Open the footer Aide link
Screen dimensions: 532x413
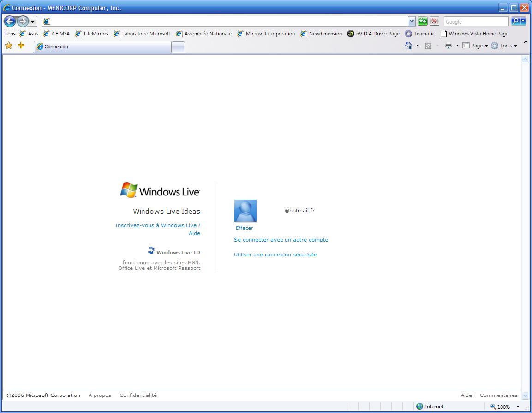click(466, 395)
